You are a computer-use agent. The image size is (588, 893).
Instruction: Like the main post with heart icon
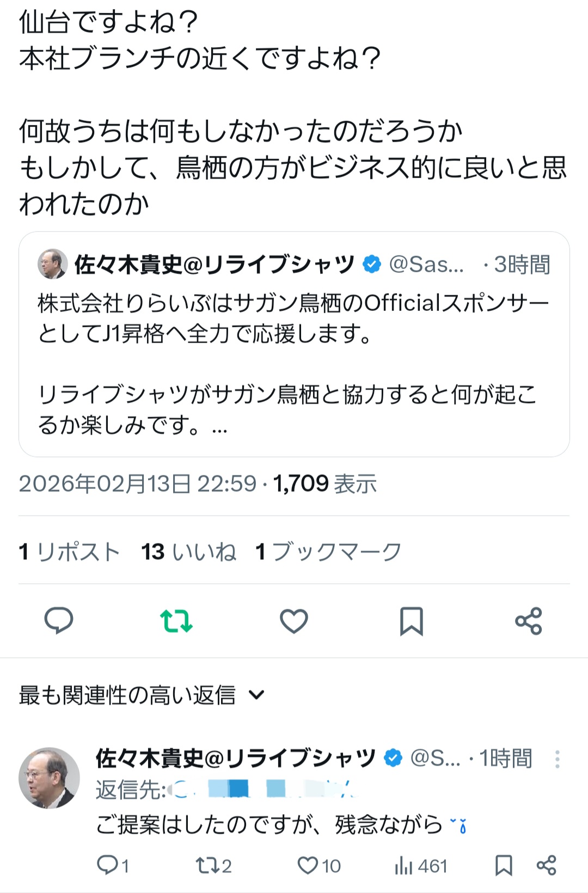click(x=294, y=621)
